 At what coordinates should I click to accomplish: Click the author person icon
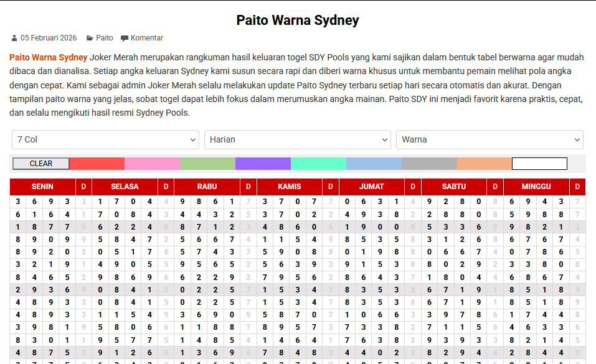point(14,37)
